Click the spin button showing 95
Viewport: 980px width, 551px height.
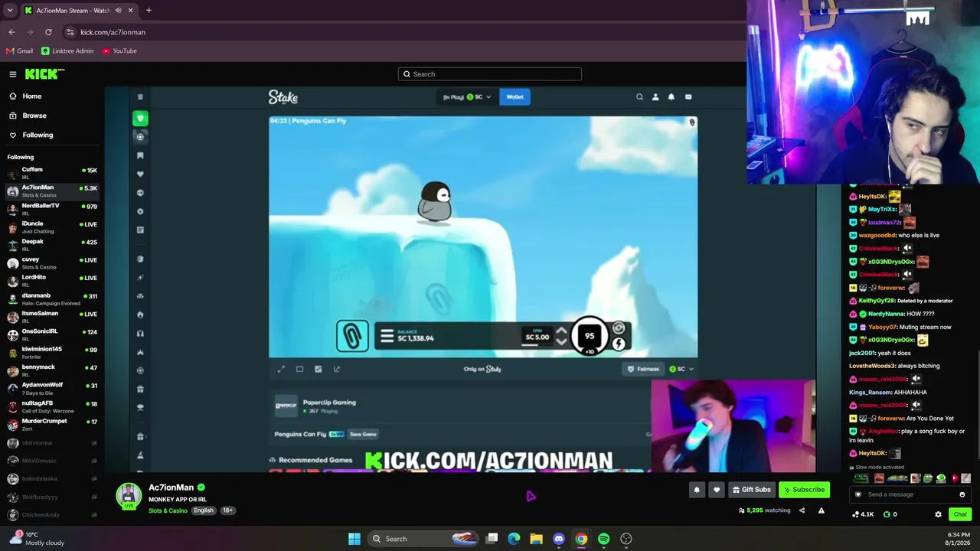590,336
